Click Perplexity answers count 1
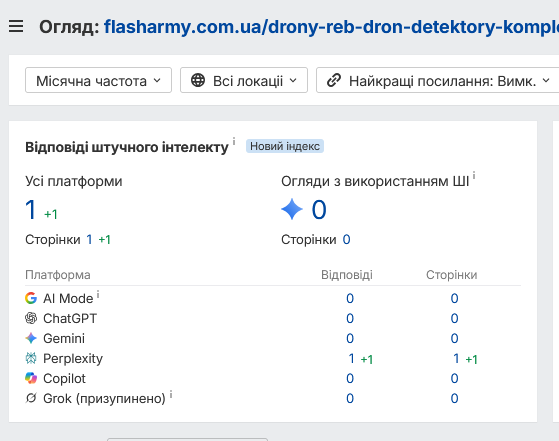Screen dimensions: 559x441 pyautogui.click(x=352, y=358)
